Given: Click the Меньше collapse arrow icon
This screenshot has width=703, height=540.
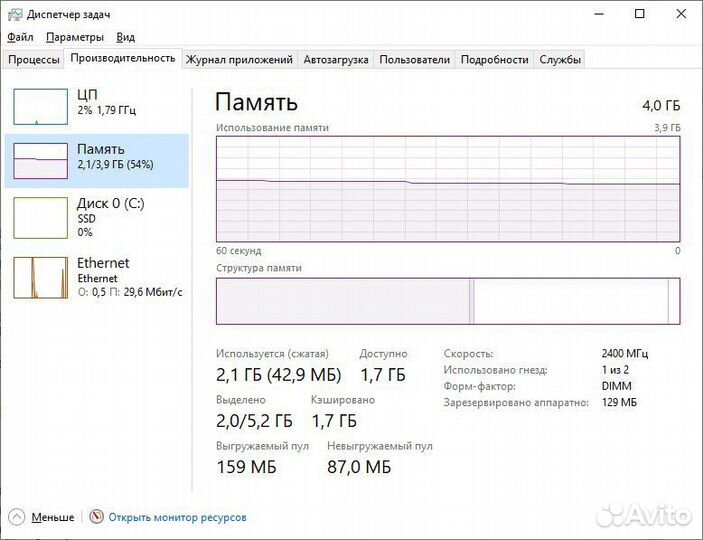Looking at the screenshot, I should 17,517.
